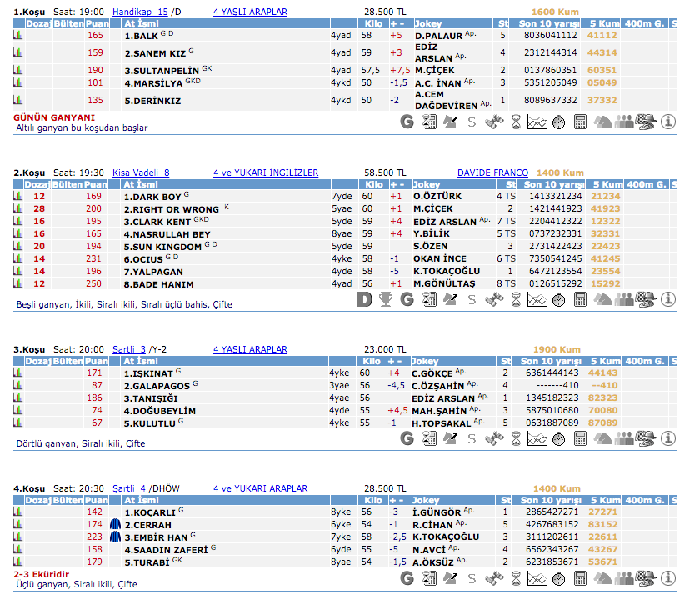The height and width of the screenshot is (605, 700).
Task: Click the horse heads icon under race 2
Action: [x=602, y=299]
